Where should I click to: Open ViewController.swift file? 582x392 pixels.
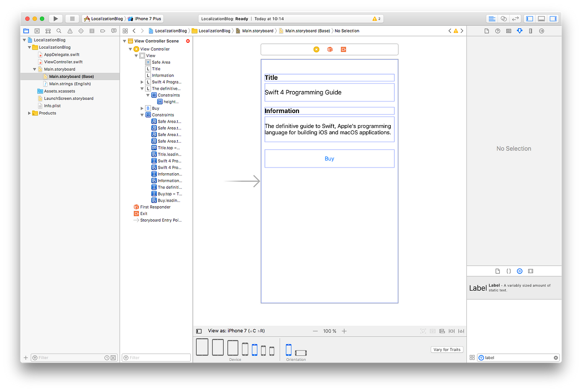[63, 62]
